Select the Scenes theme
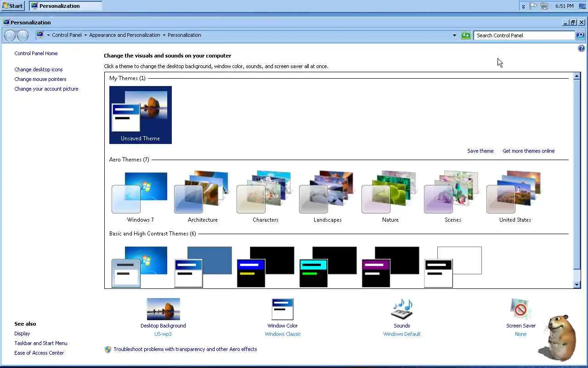The image size is (588, 368). tap(452, 196)
